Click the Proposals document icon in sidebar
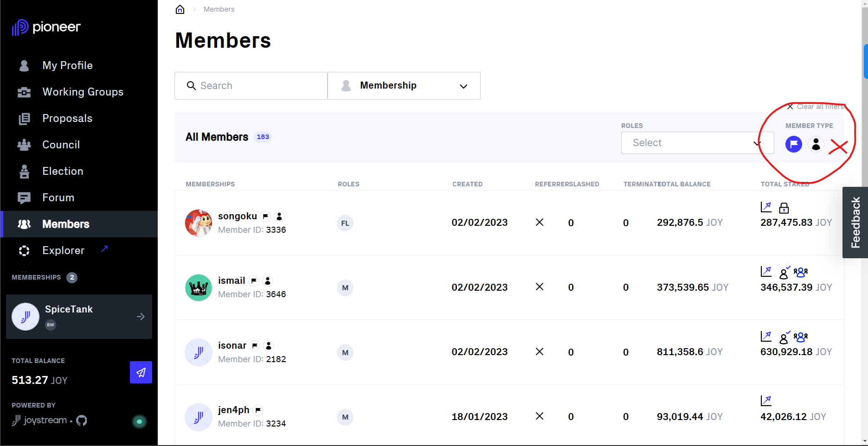 click(24, 118)
